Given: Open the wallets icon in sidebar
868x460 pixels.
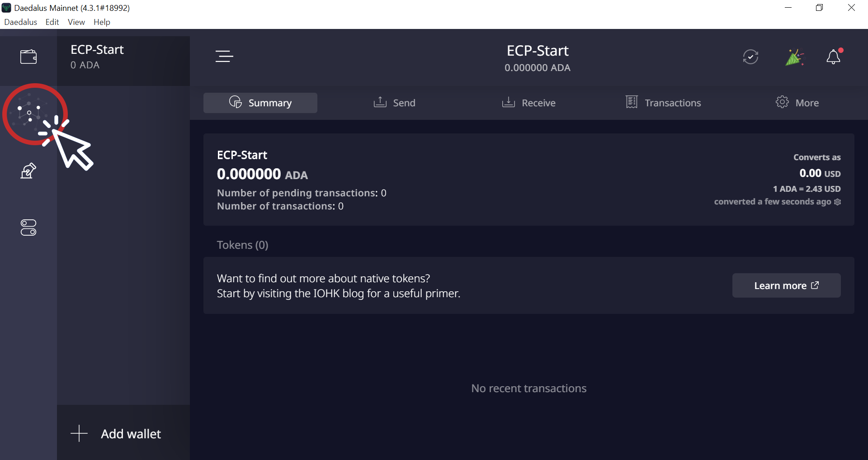Looking at the screenshot, I should tap(28, 56).
